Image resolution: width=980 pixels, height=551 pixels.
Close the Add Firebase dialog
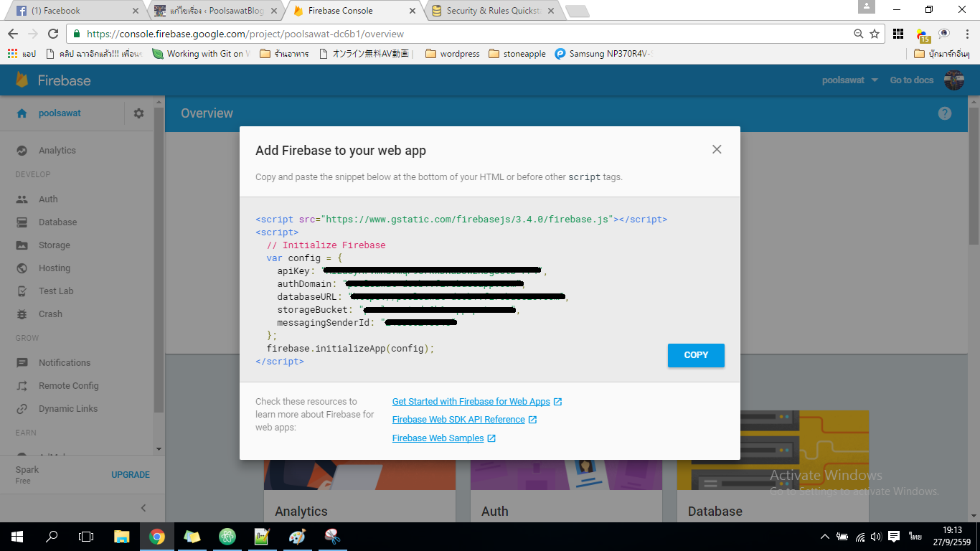716,149
